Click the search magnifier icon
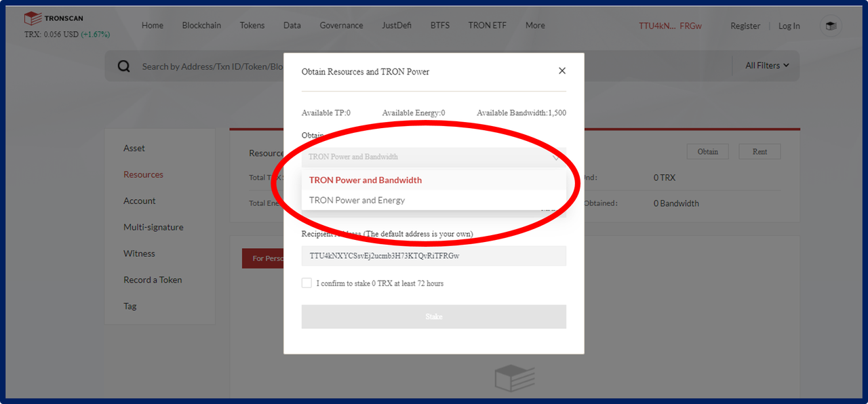 pyautogui.click(x=123, y=66)
